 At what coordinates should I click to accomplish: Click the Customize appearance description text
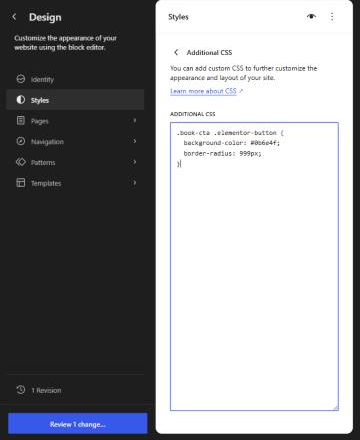click(x=65, y=43)
